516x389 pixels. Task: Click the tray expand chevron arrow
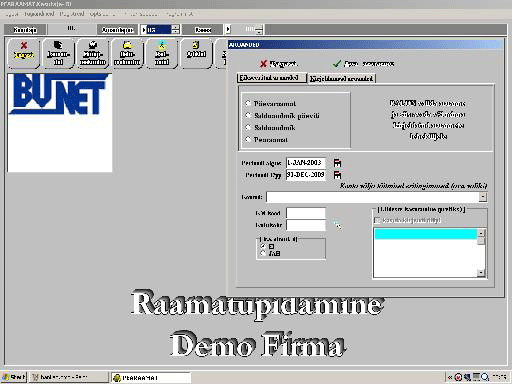(x=450, y=377)
